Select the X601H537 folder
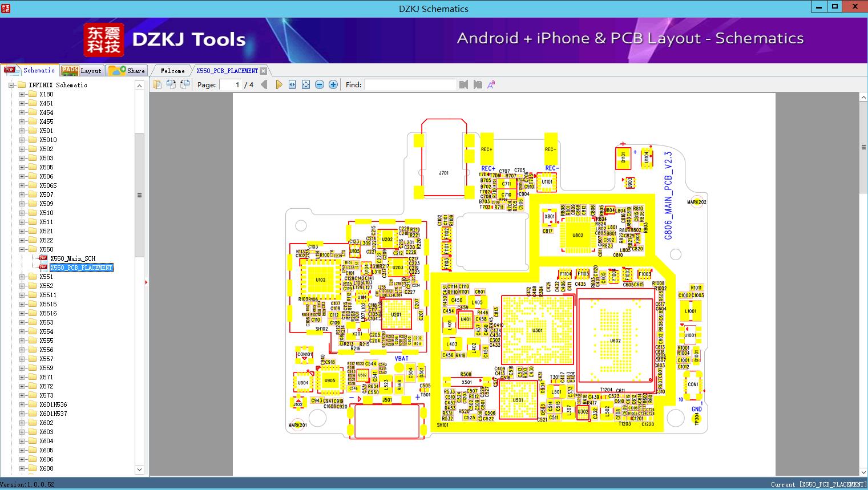 (53, 414)
